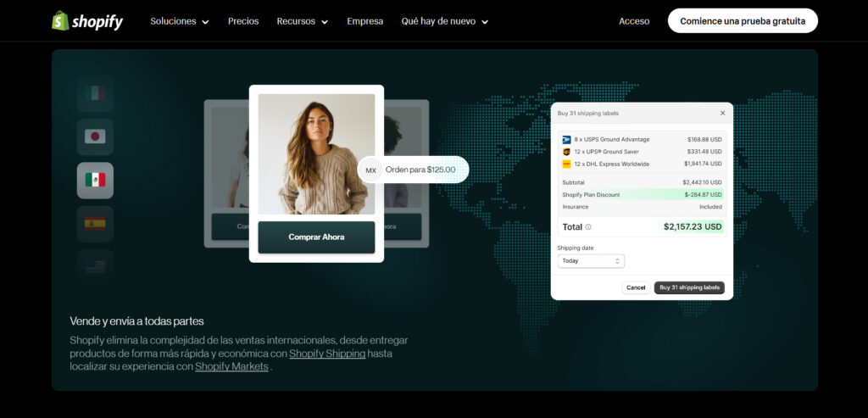Click the UPS carrier icon
Screen dimensions: 868x418
point(566,152)
